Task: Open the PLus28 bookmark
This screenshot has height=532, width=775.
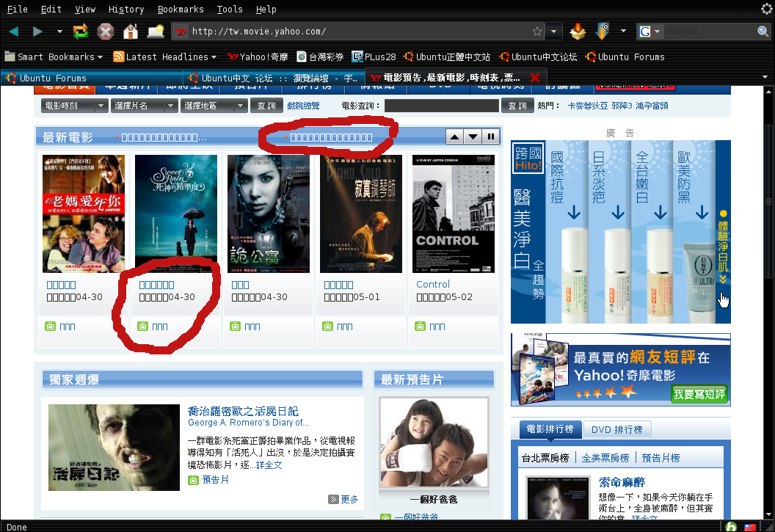Action: coord(374,57)
